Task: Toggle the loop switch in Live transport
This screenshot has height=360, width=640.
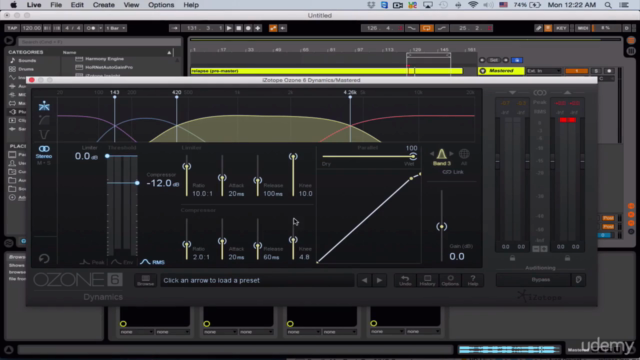Action: (427, 28)
